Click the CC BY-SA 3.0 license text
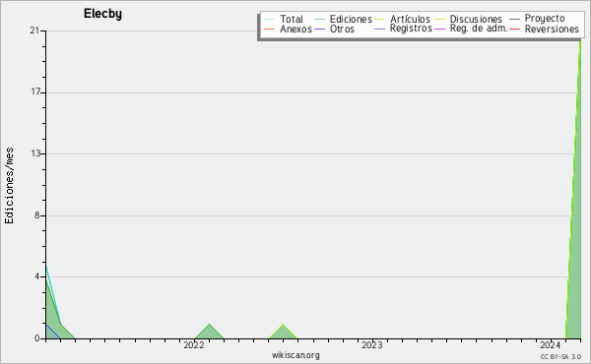591x364 pixels. 560,357
